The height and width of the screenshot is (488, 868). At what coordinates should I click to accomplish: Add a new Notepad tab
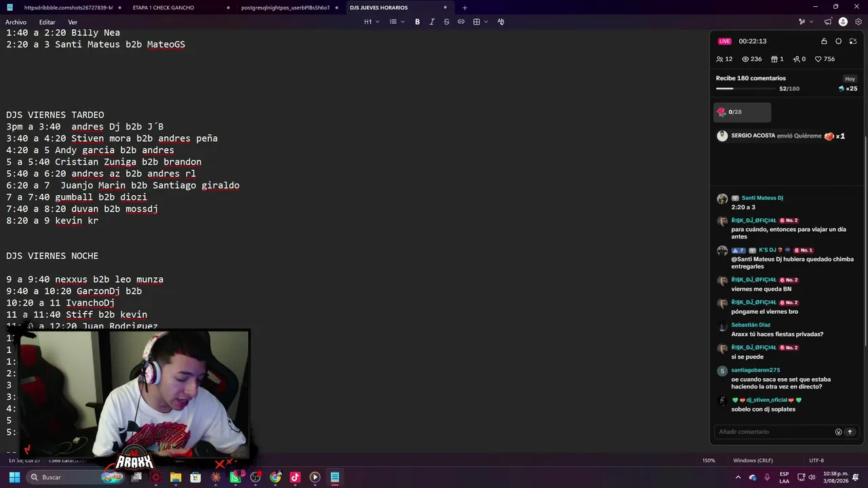pos(465,7)
